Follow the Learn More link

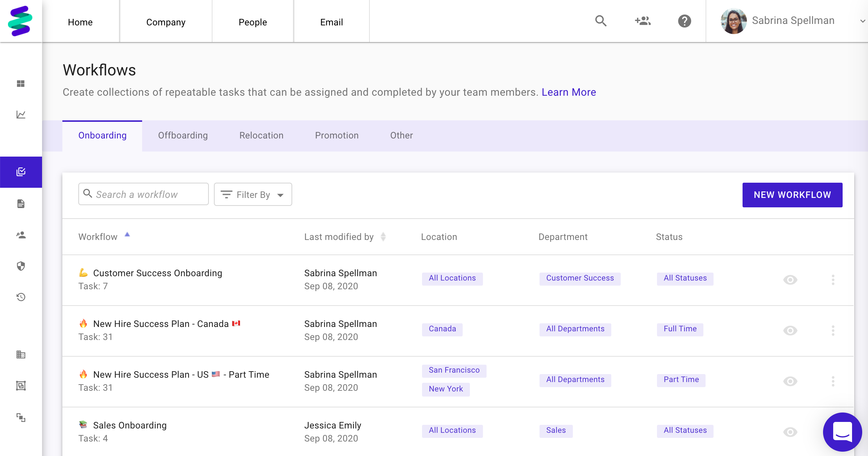(569, 92)
